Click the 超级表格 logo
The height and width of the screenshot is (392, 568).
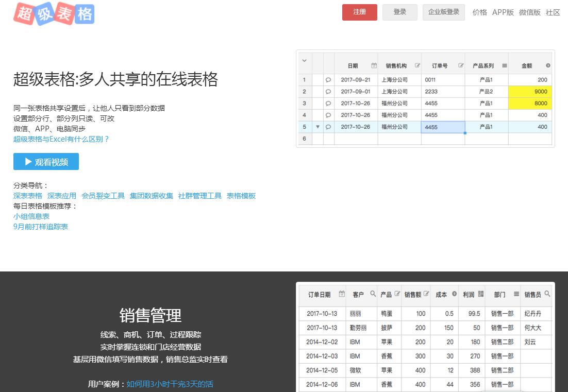(54, 13)
